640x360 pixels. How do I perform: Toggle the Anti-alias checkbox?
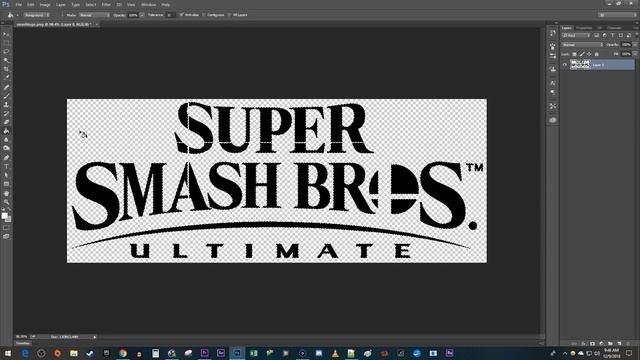pyautogui.click(x=182, y=15)
